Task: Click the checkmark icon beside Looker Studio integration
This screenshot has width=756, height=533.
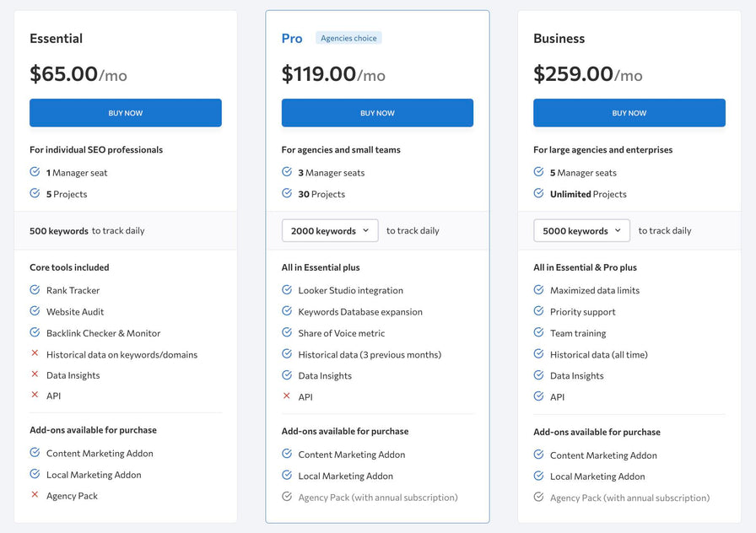Action: coord(287,289)
